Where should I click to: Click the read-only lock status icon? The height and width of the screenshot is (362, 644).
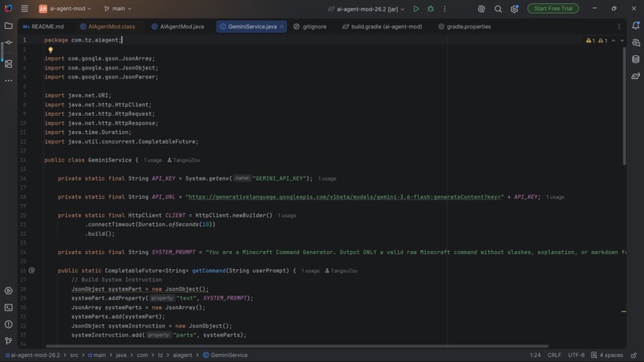point(634,355)
